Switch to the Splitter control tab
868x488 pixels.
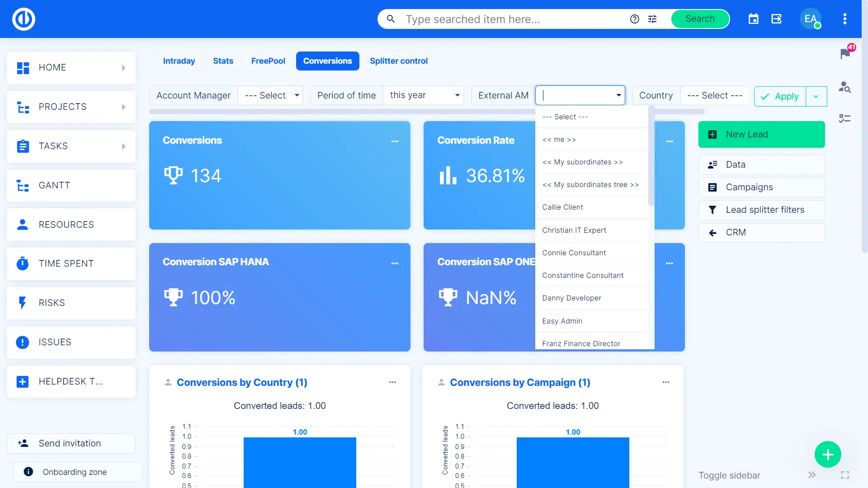click(x=398, y=61)
